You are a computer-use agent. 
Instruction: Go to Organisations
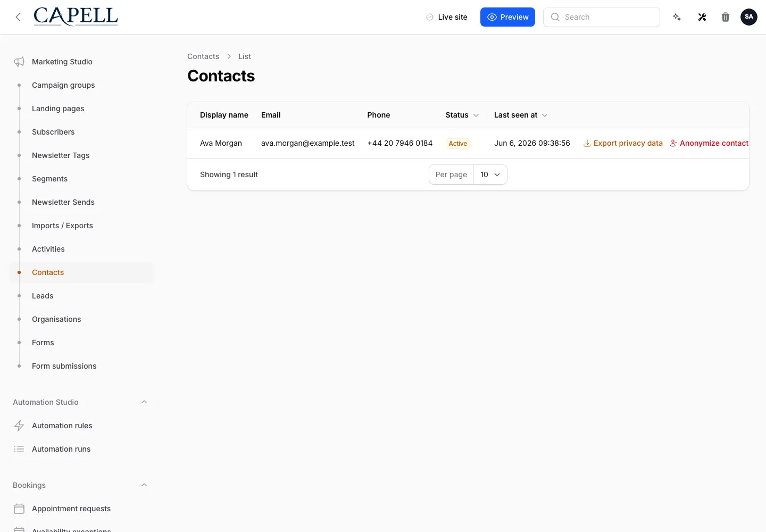56,319
